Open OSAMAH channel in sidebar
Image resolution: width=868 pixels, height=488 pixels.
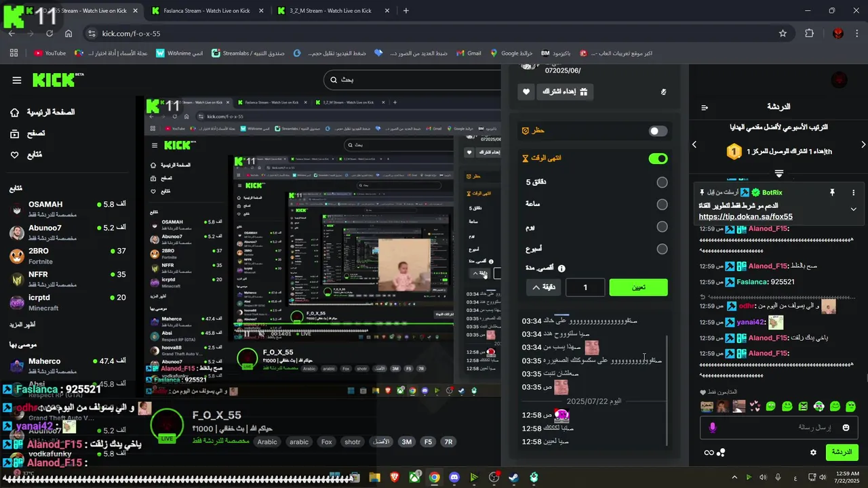click(68, 209)
